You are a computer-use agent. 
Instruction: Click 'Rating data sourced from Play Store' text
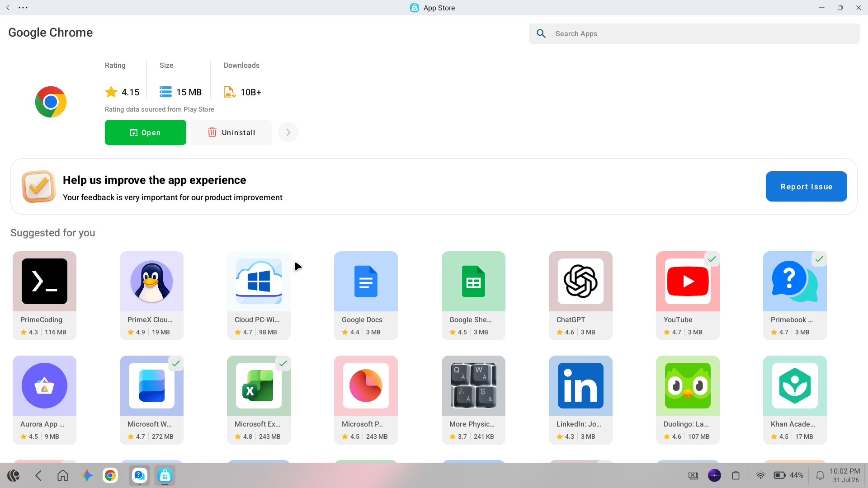[160, 109]
